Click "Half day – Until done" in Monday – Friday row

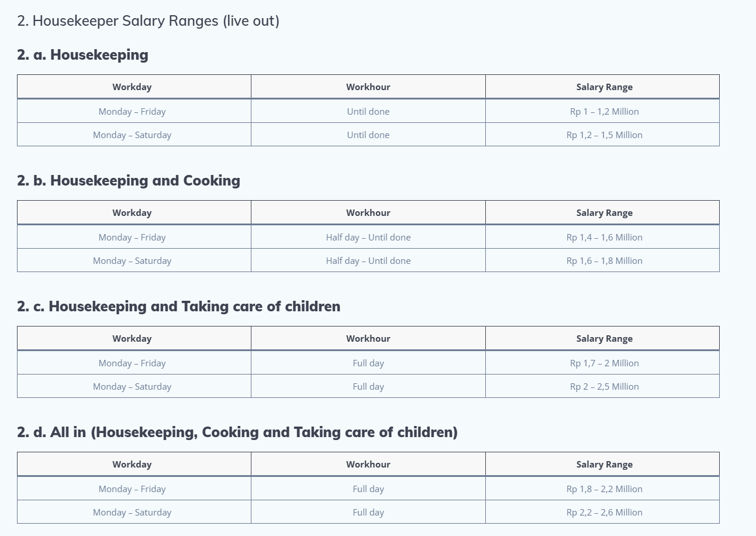tap(368, 238)
